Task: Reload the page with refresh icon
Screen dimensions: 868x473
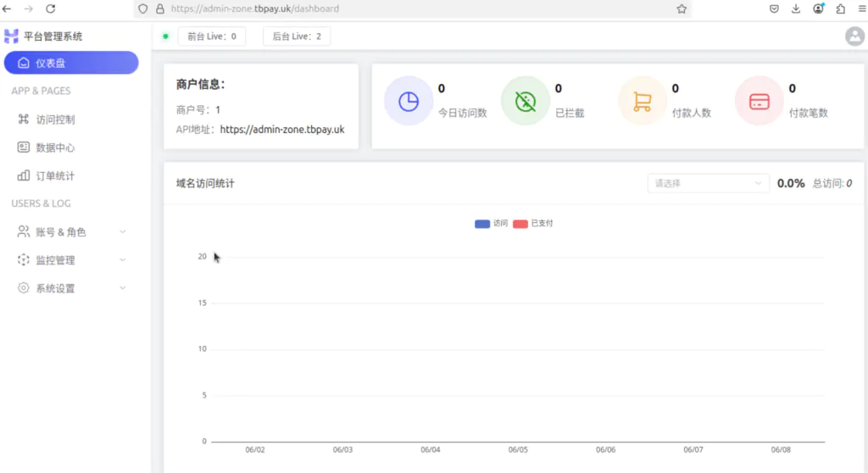Action: [x=50, y=8]
